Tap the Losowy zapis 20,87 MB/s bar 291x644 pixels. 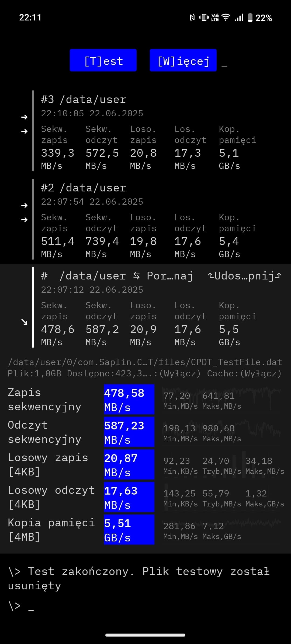click(x=129, y=464)
